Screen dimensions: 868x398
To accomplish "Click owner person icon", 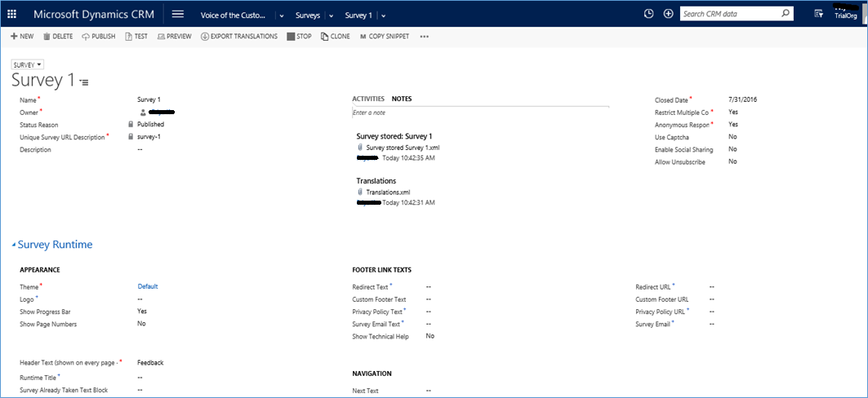I will (143, 113).
